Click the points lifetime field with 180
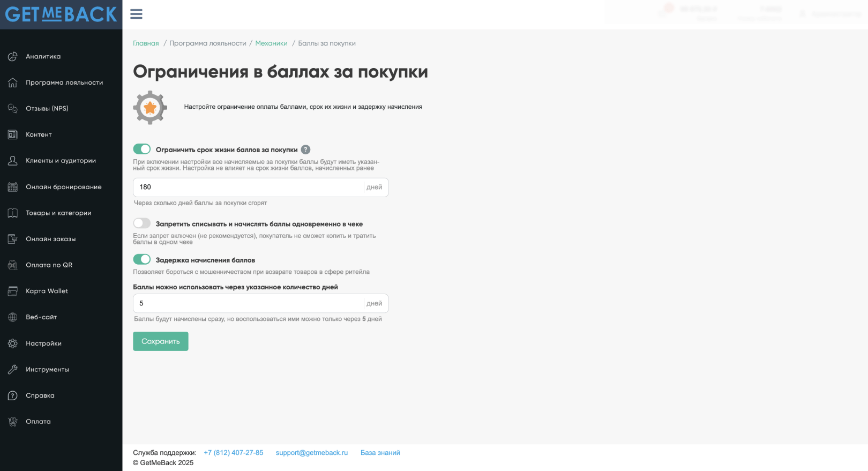Screen dimensions: 868x471 coord(260,188)
